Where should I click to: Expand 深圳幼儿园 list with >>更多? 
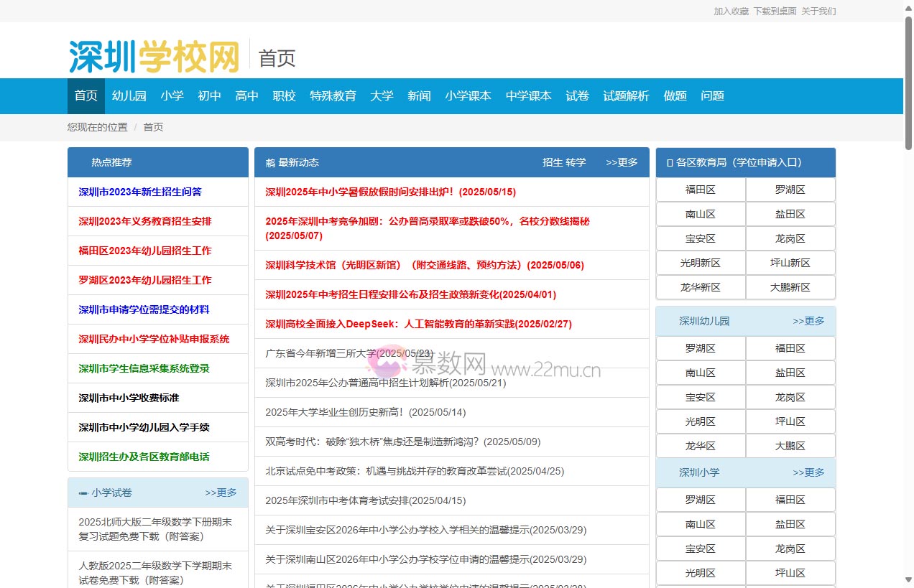tap(809, 321)
